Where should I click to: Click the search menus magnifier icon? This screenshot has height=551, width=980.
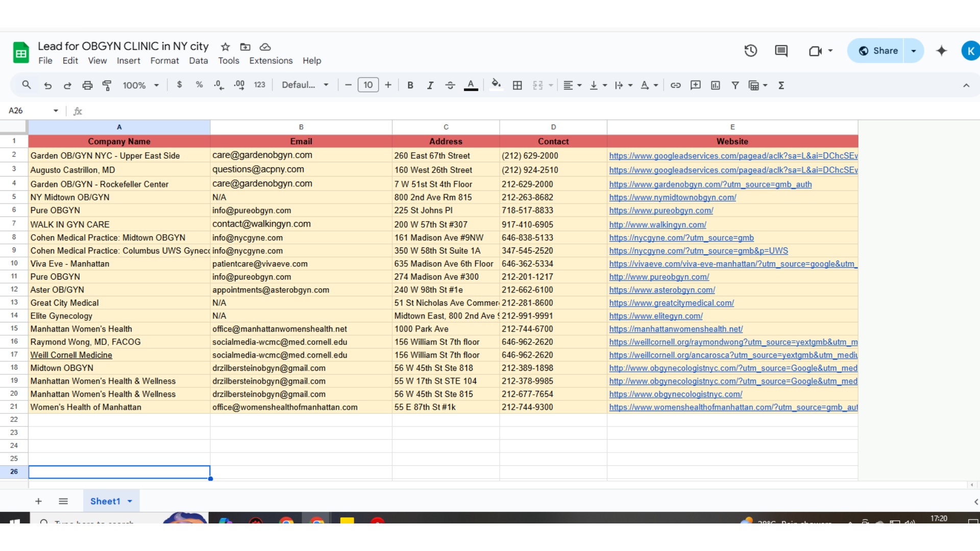click(x=27, y=85)
